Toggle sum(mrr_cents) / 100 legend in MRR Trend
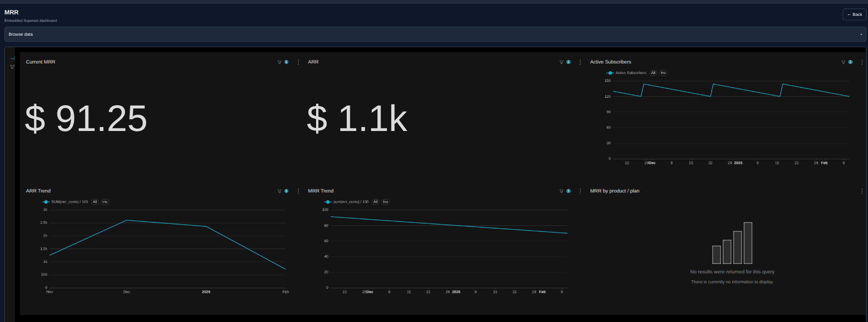The height and width of the screenshot is (322, 868). coord(346,202)
